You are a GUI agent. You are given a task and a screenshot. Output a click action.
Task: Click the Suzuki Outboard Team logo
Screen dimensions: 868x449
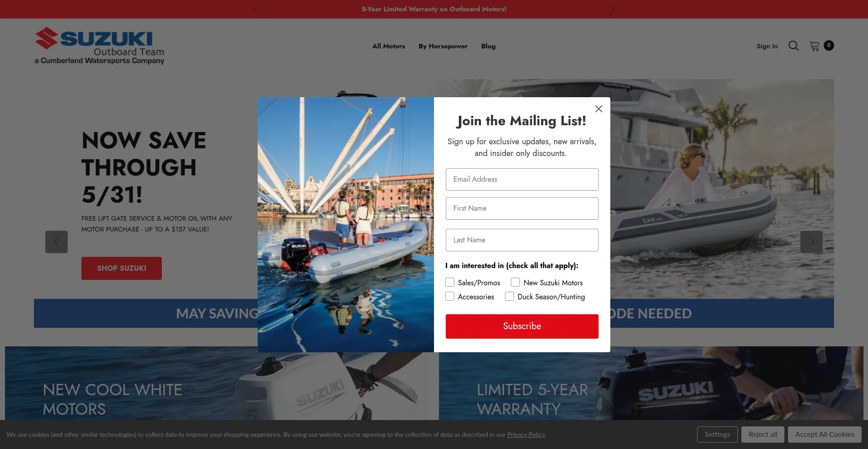coord(99,46)
